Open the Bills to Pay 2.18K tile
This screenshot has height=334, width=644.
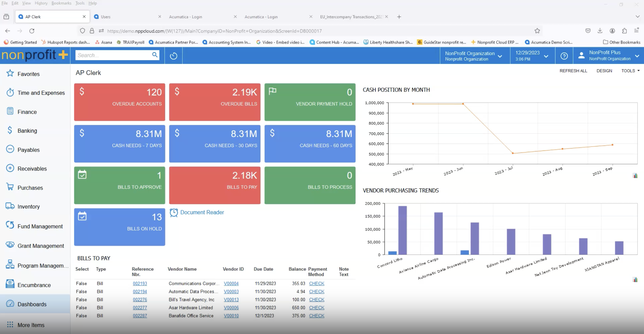point(215,185)
